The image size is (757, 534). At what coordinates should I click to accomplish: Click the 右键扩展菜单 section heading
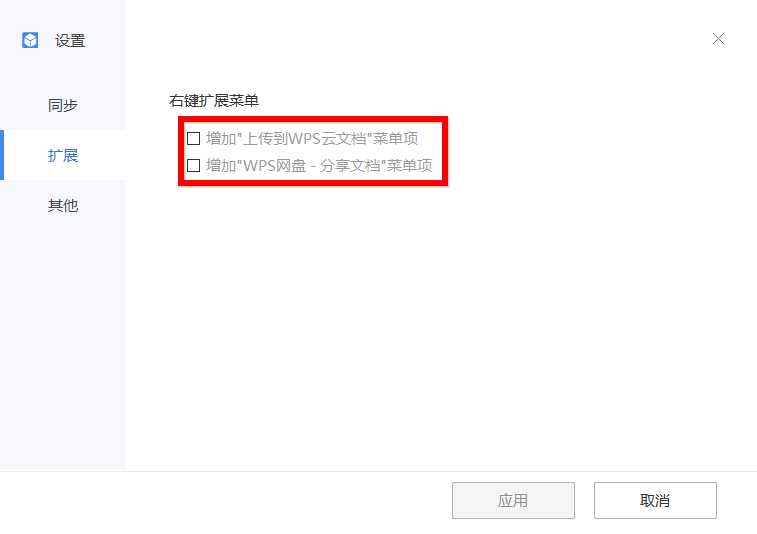coord(214,100)
